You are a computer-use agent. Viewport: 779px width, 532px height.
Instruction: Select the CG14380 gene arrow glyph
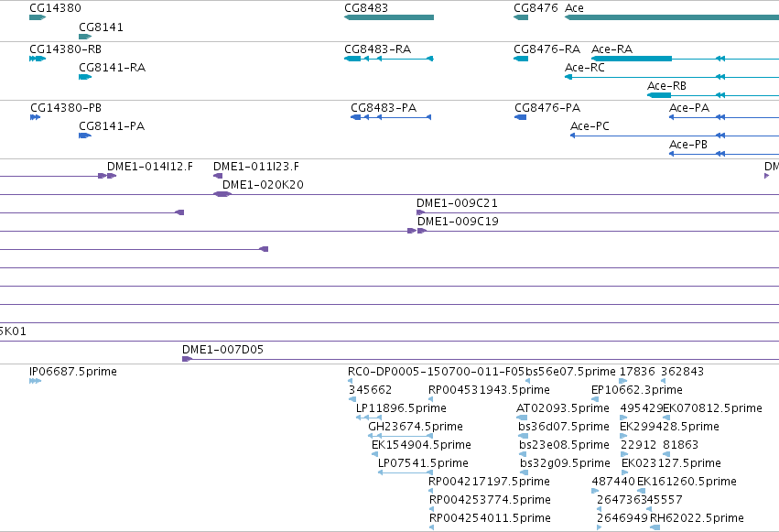[x=38, y=17]
